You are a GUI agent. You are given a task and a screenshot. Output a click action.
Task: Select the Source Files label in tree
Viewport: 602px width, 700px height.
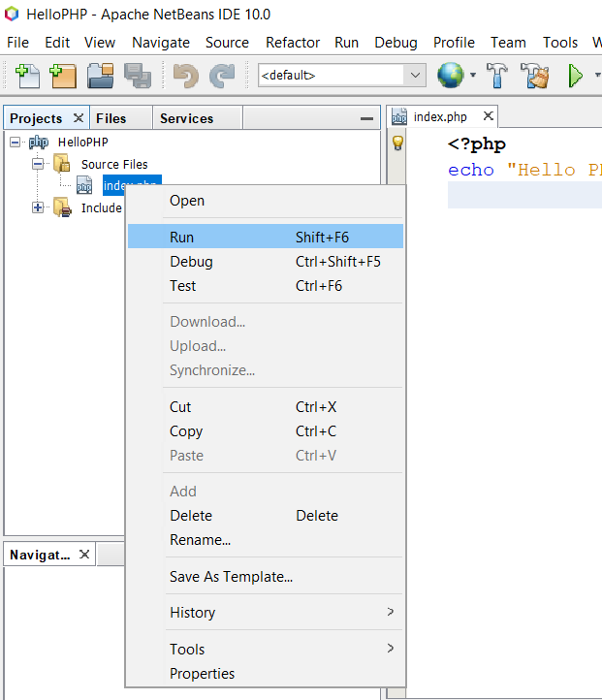tap(114, 164)
